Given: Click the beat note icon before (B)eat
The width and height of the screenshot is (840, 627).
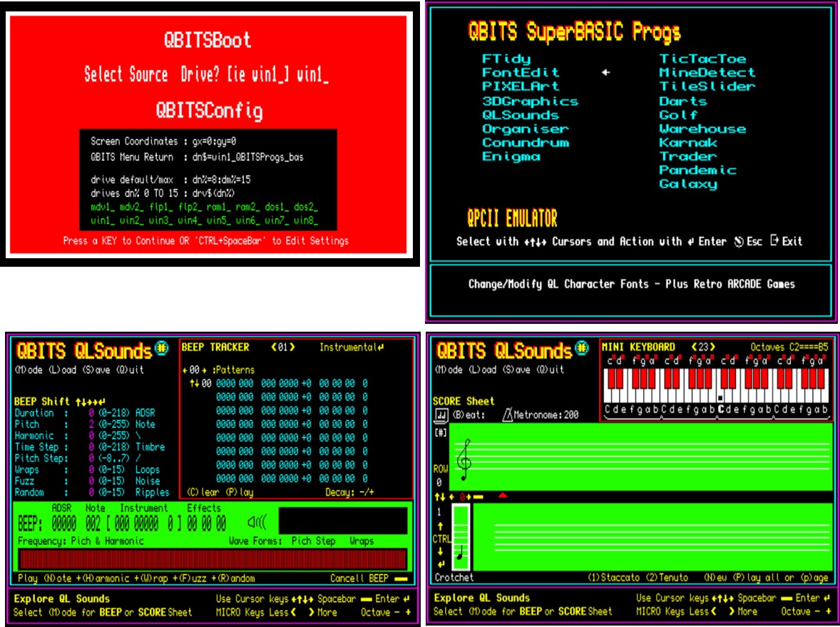Looking at the screenshot, I should [442, 414].
